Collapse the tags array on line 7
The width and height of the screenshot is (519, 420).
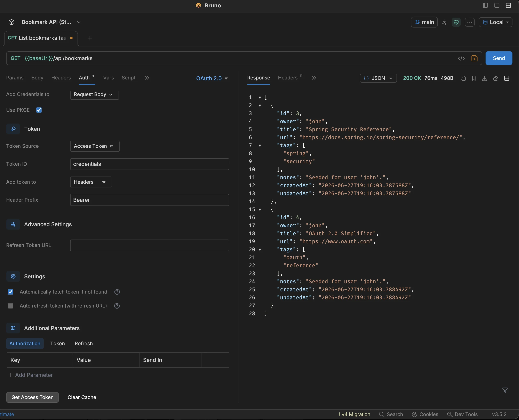(x=260, y=146)
